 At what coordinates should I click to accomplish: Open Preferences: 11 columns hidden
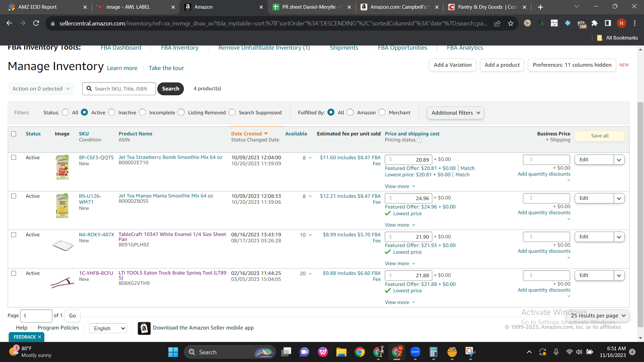point(572,65)
